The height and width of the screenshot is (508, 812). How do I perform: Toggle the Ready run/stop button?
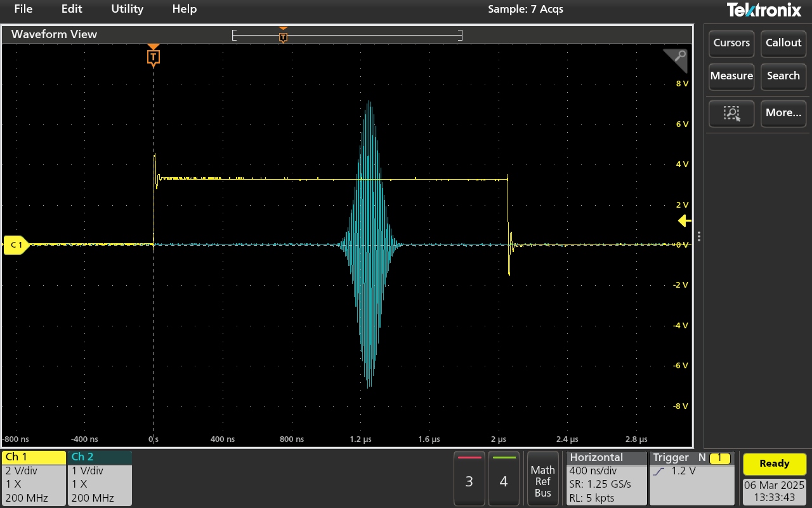point(774,464)
